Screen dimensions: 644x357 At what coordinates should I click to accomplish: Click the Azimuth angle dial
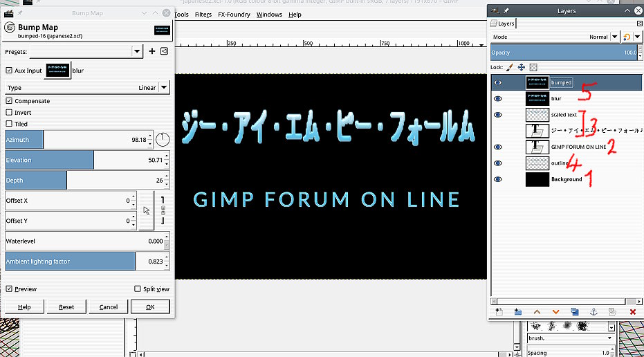click(163, 140)
